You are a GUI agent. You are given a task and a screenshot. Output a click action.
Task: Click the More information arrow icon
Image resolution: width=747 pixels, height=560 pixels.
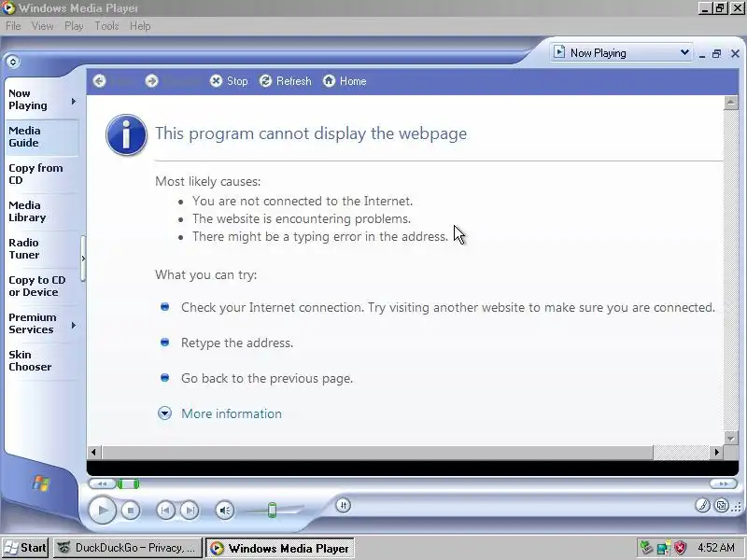tap(164, 413)
